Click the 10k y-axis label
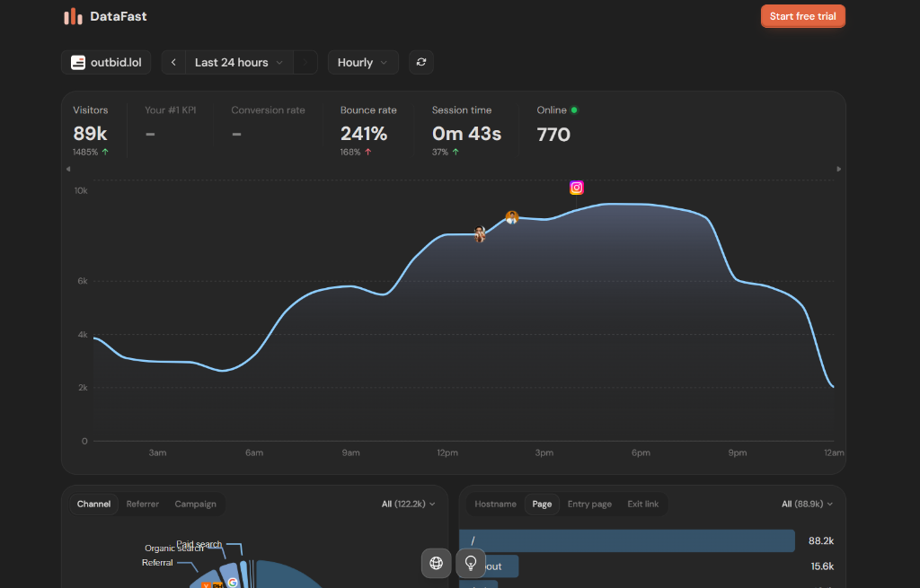The height and width of the screenshot is (588, 920). (x=81, y=190)
